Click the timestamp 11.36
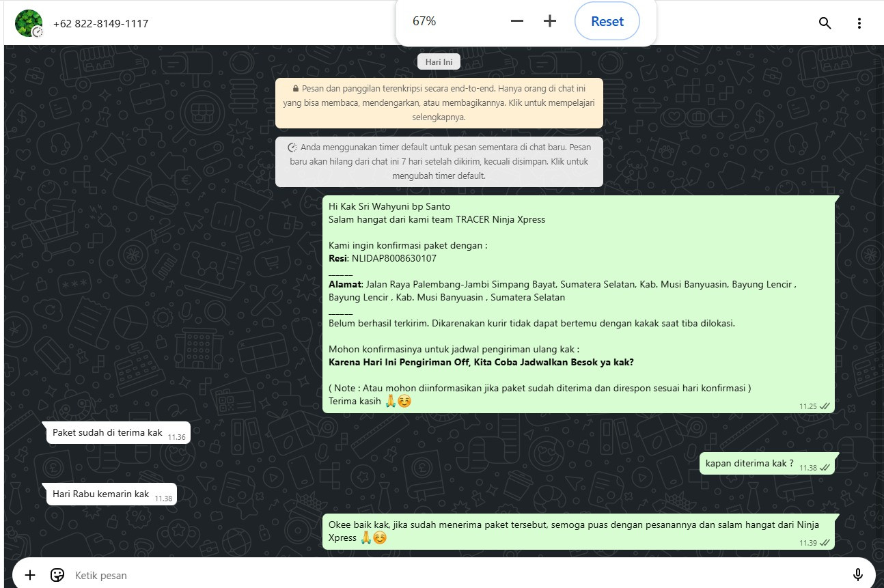Viewport: 884px width, 588px height. pos(176,437)
